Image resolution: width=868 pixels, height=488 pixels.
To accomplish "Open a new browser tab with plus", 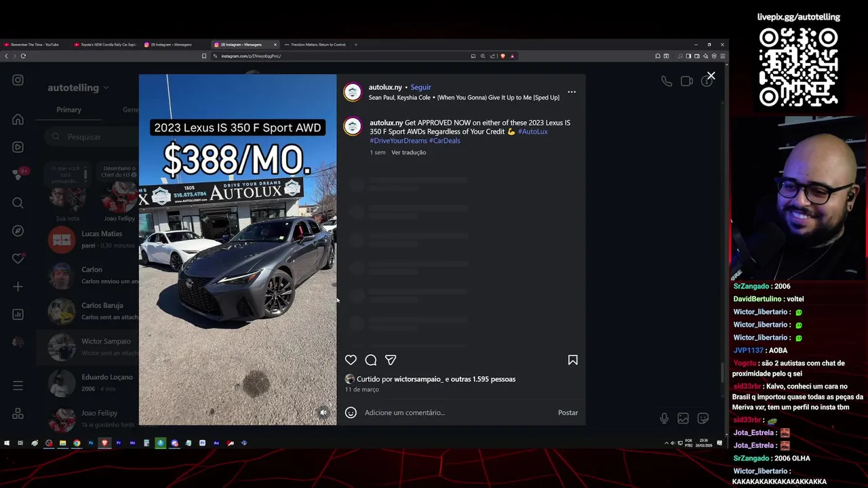I will point(356,45).
